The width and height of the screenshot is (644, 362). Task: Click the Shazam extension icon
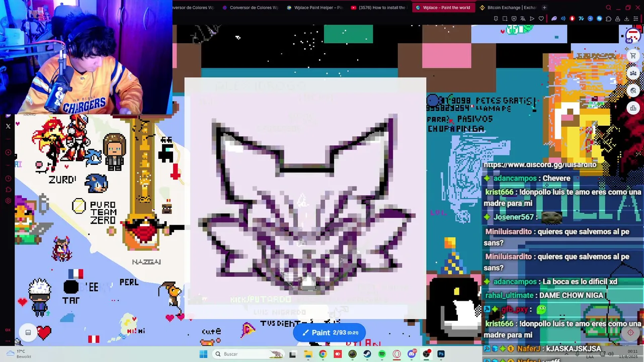click(599, 19)
